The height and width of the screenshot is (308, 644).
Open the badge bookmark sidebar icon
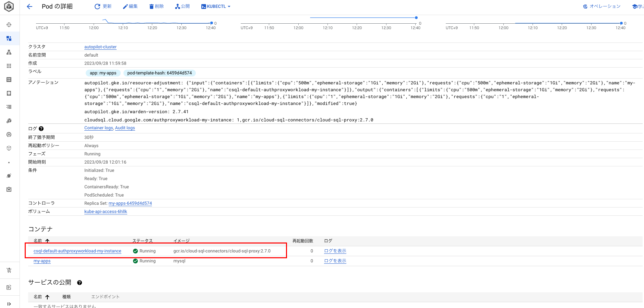[9, 189]
